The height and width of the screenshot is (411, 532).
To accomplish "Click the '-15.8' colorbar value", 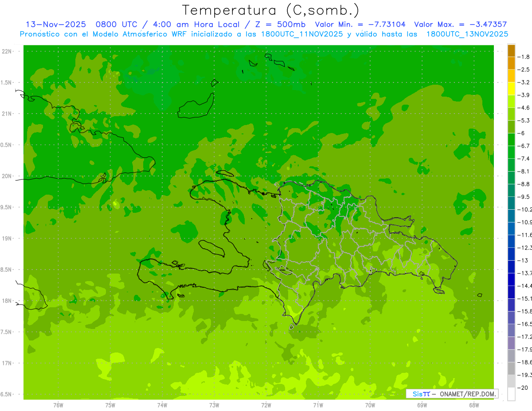I will (524, 311).
